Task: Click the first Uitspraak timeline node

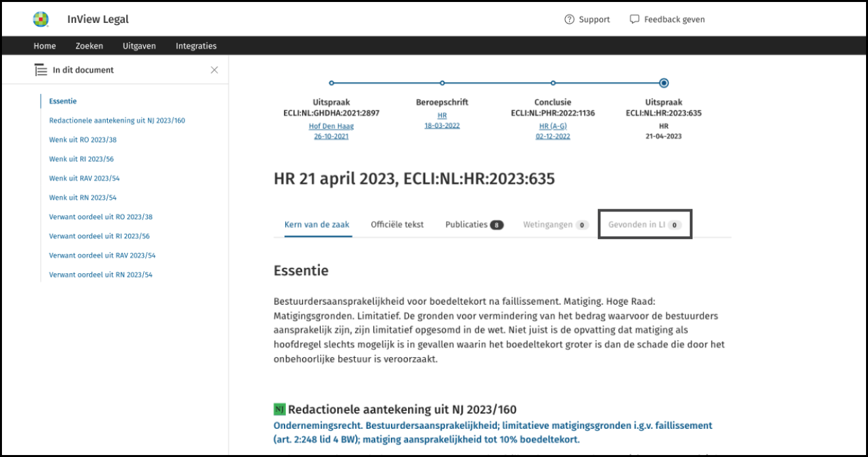Action: 331,83
